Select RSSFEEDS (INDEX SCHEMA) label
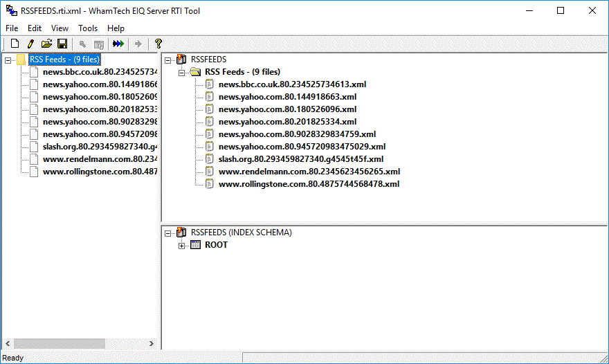609x364 pixels. tap(242, 232)
